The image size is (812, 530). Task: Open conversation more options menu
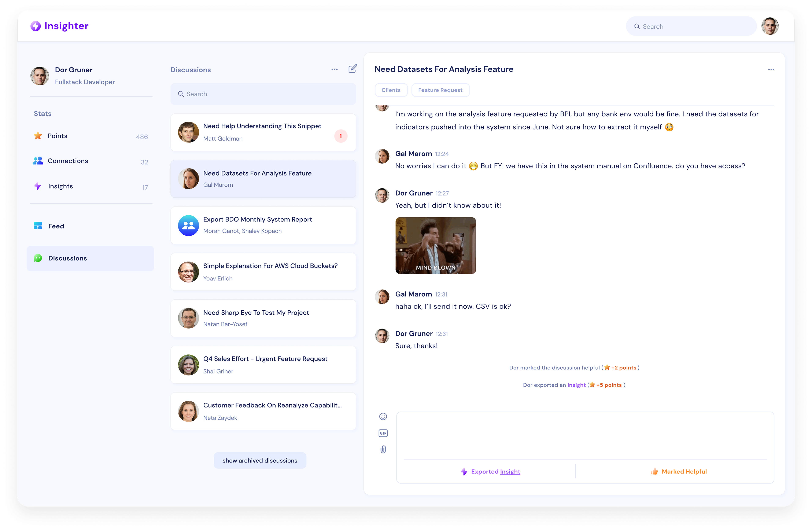point(771,70)
